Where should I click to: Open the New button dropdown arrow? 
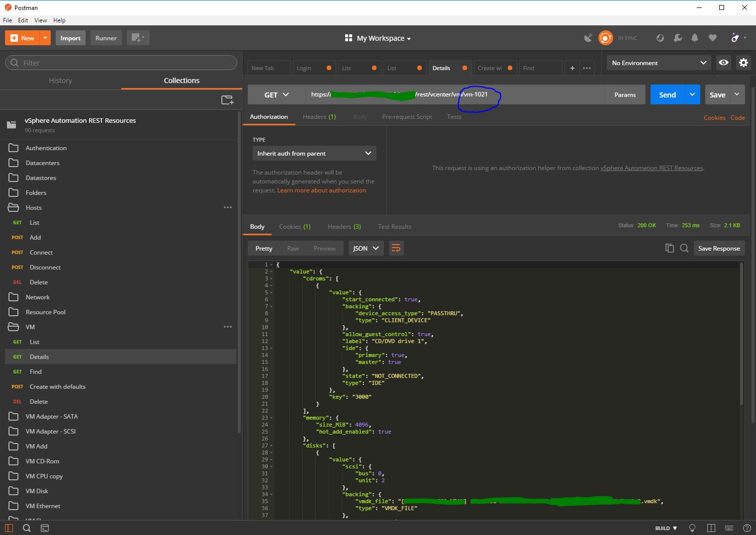(45, 38)
